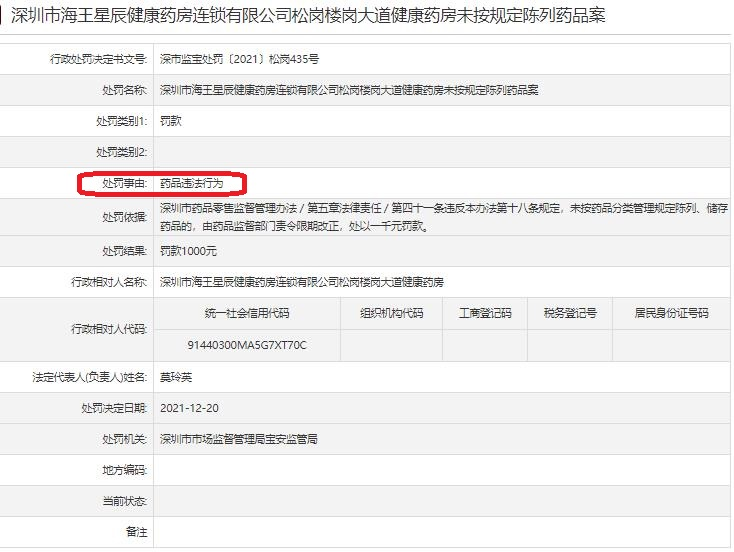The image size is (734, 552).
Task: Click the 统一社会信用代码 column header
Action: pyautogui.click(x=247, y=313)
